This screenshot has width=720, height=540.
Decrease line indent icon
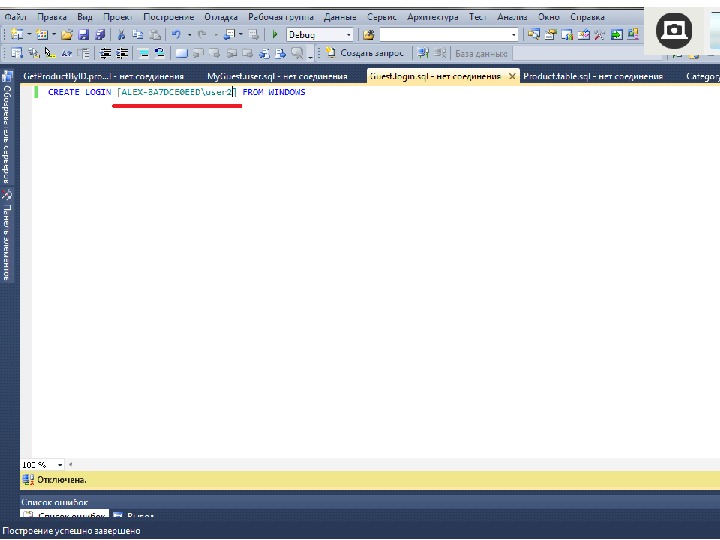point(106,53)
